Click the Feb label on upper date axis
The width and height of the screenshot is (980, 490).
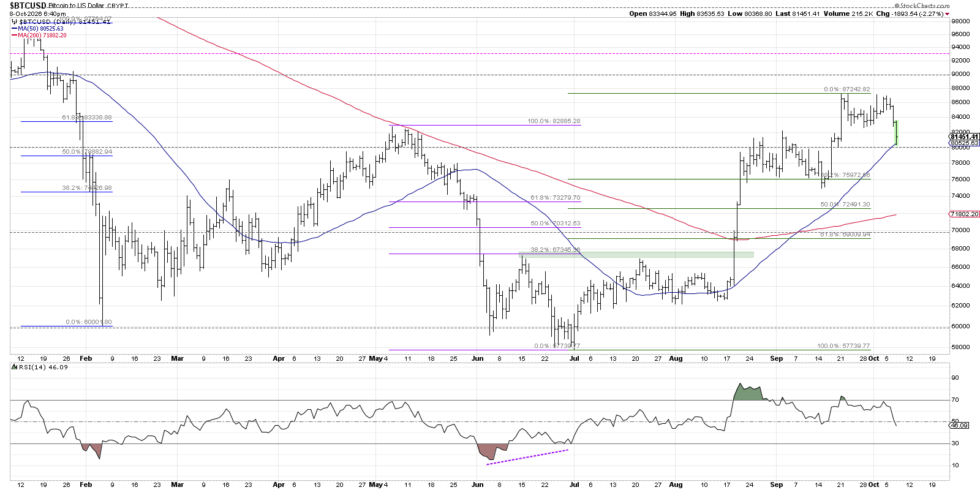86,359
